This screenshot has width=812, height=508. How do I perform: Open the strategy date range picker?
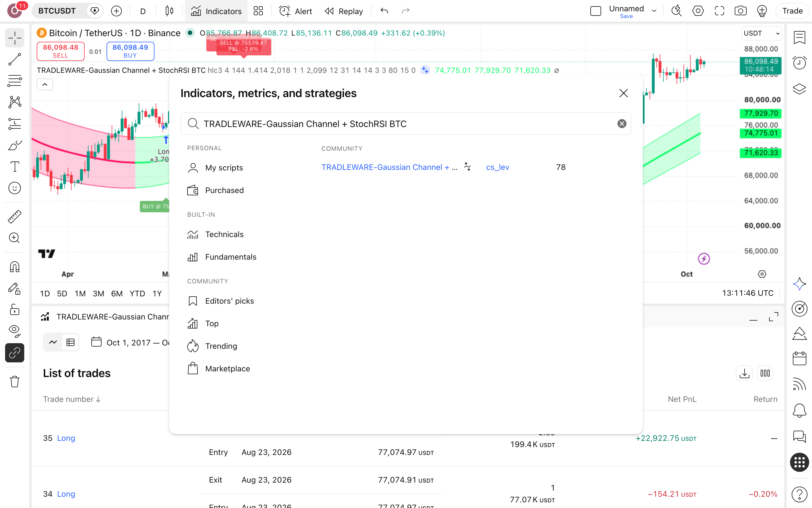point(130,342)
